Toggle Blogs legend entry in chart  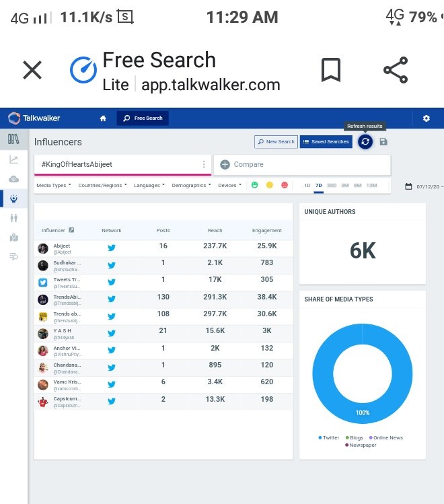(x=355, y=437)
